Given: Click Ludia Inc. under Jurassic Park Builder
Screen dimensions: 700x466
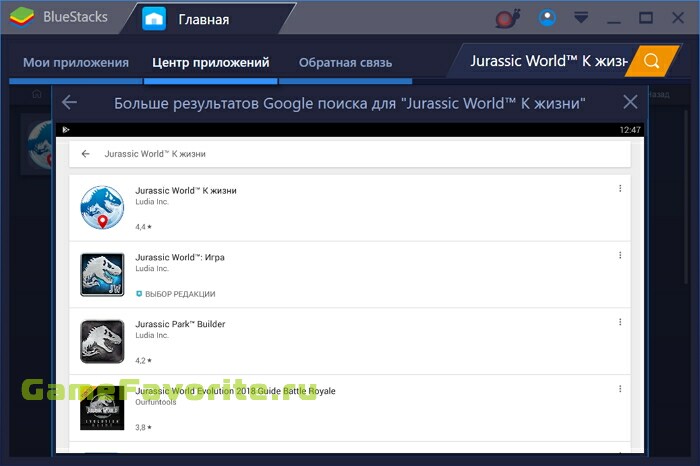Looking at the screenshot, I should tap(152, 335).
